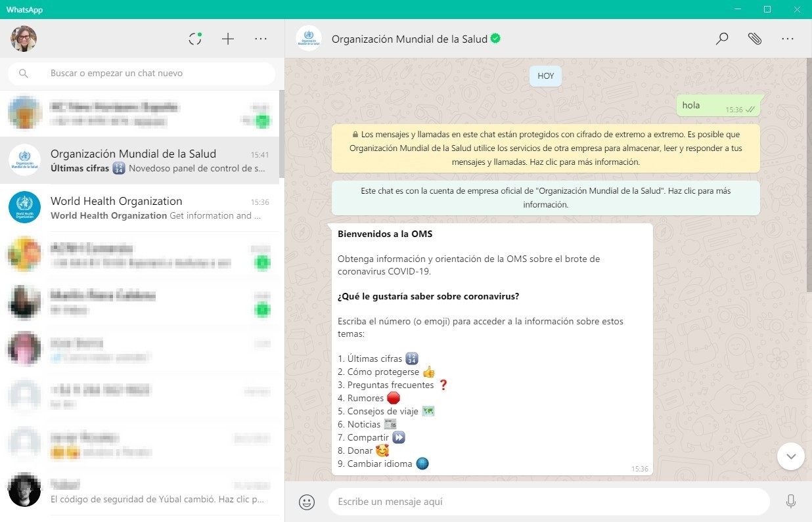
Task: Click the user profile photo in the sidebar
Action: coord(24,39)
